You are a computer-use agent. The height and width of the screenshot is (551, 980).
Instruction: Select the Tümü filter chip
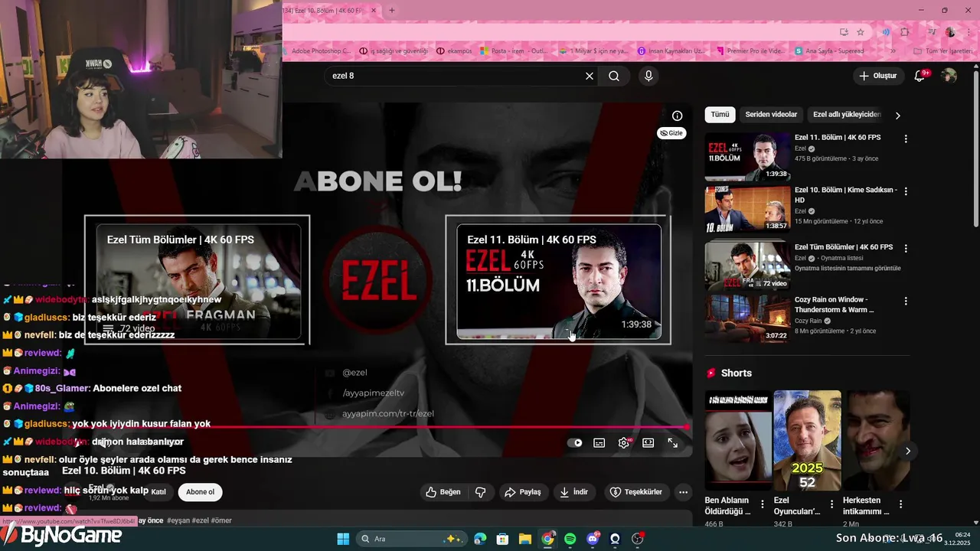tap(720, 115)
